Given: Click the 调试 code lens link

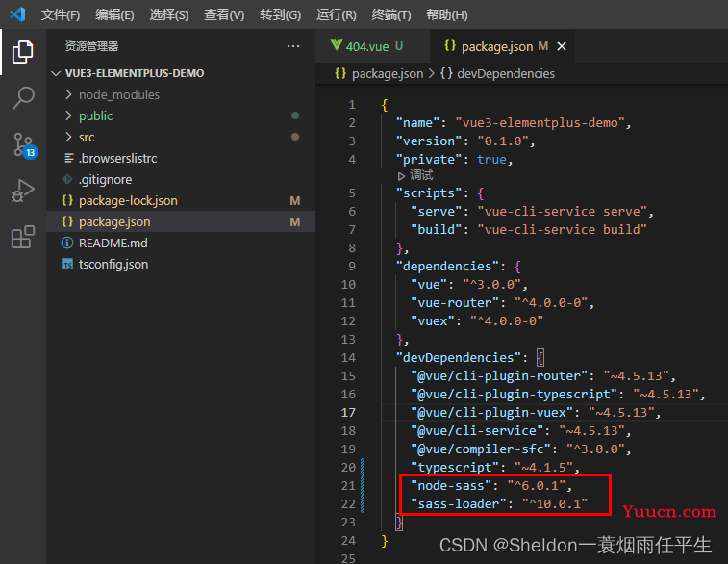Looking at the screenshot, I should [421, 175].
